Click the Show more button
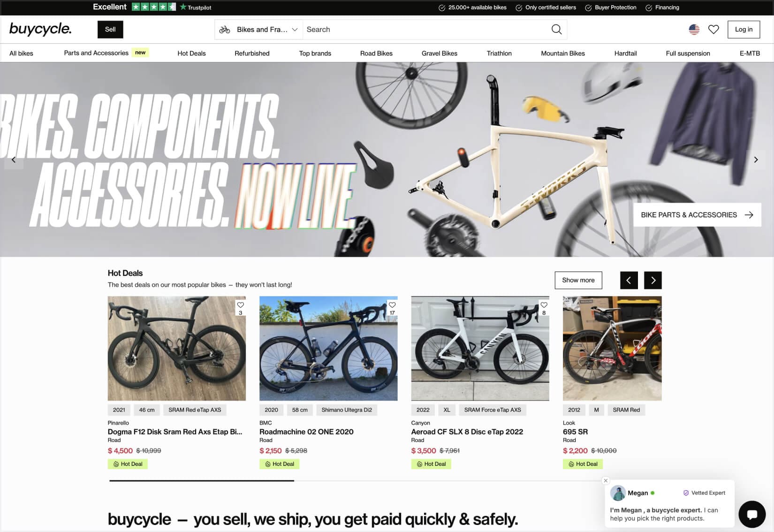Screen dimensions: 774x532 click(x=578, y=280)
